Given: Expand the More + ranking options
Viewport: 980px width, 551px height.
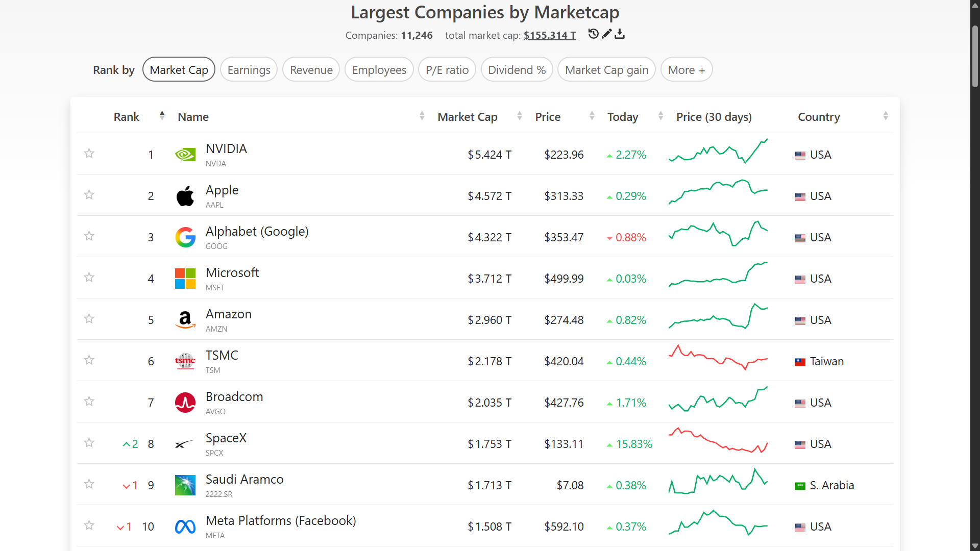Looking at the screenshot, I should click(687, 70).
